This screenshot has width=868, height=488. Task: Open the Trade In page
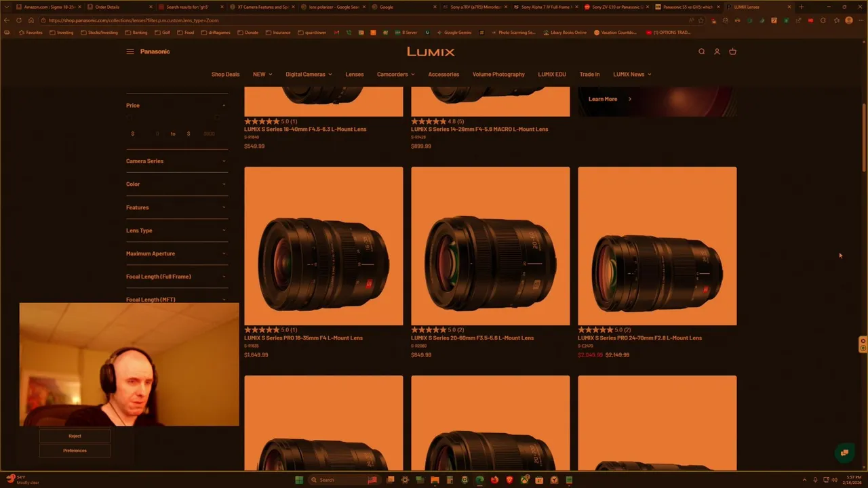click(589, 75)
